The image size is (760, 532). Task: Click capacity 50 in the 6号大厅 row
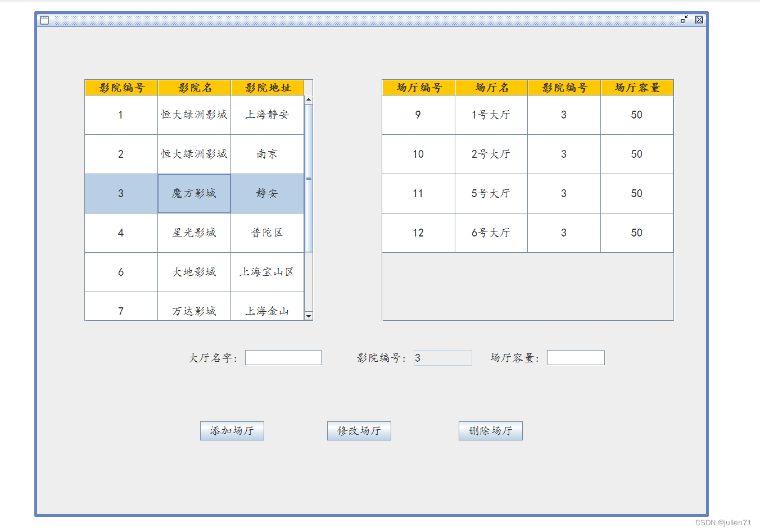(x=637, y=233)
